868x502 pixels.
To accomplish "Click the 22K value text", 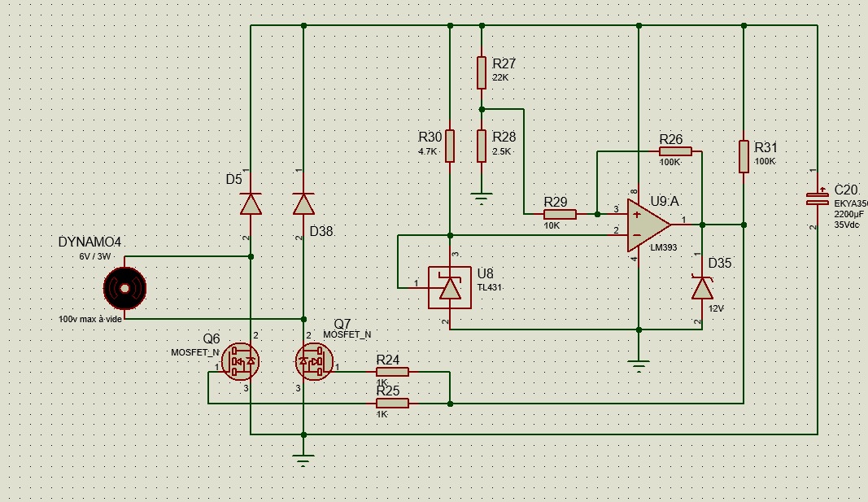I will click(x=499, y=78).
